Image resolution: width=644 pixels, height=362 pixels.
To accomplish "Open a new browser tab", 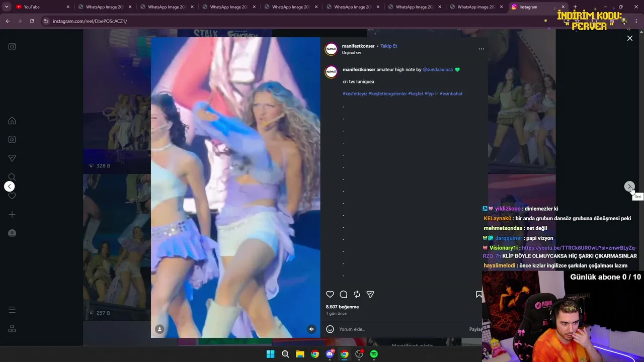I will (575, 7).
